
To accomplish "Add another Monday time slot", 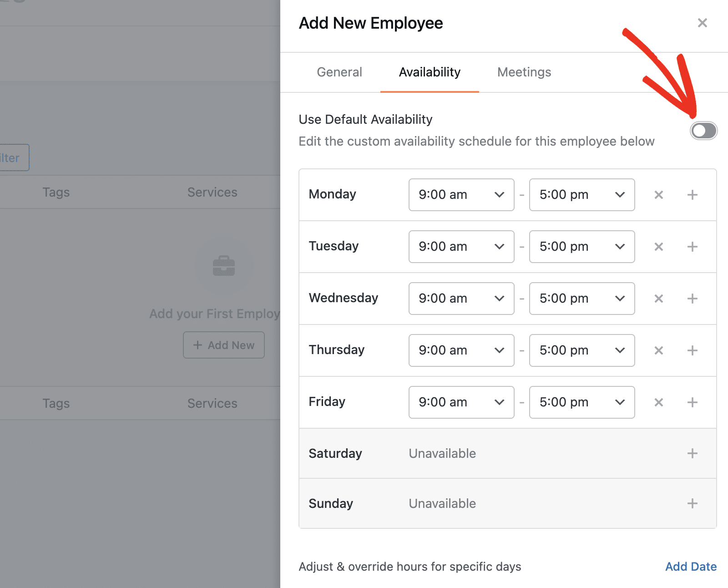I will 692,195.
